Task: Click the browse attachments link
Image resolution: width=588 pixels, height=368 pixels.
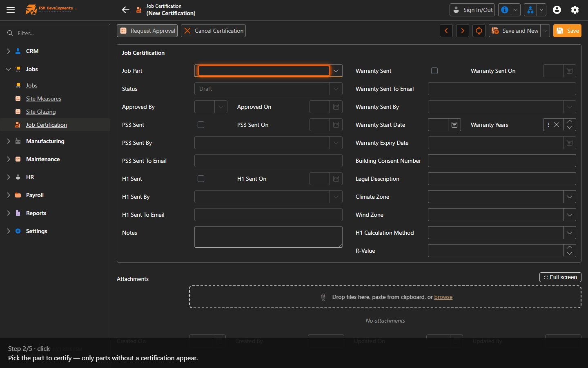Action: [443, 297]
